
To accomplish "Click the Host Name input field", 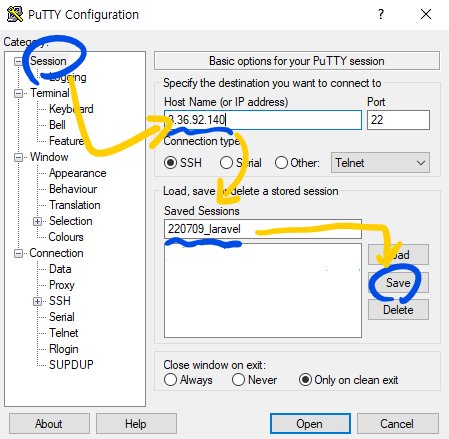I will coord(263,120).
